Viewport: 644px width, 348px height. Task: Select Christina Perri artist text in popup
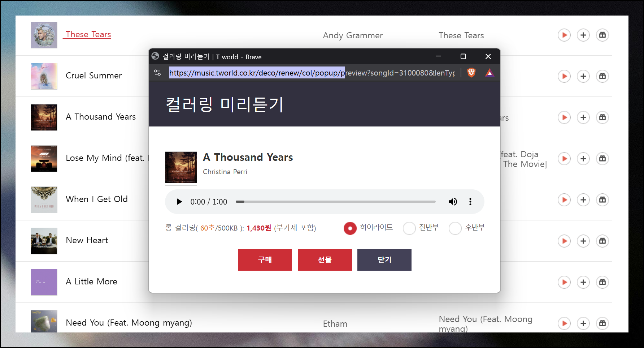(225, 172)
